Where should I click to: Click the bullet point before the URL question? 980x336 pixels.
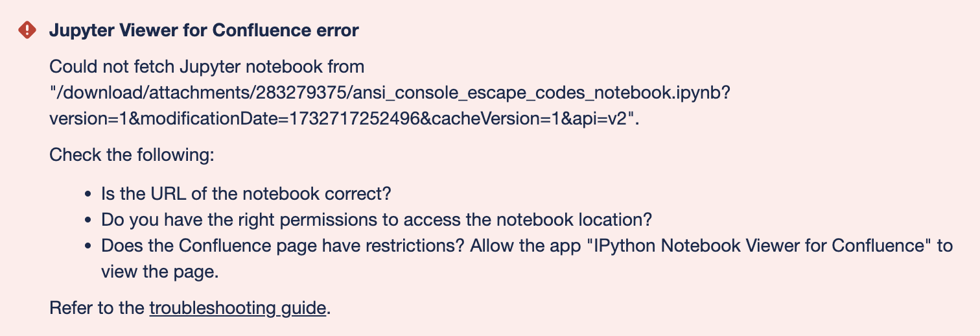88,194
